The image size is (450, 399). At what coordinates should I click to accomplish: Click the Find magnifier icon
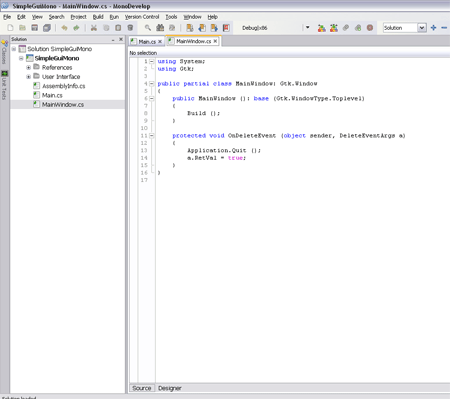[x=148, y=28]
